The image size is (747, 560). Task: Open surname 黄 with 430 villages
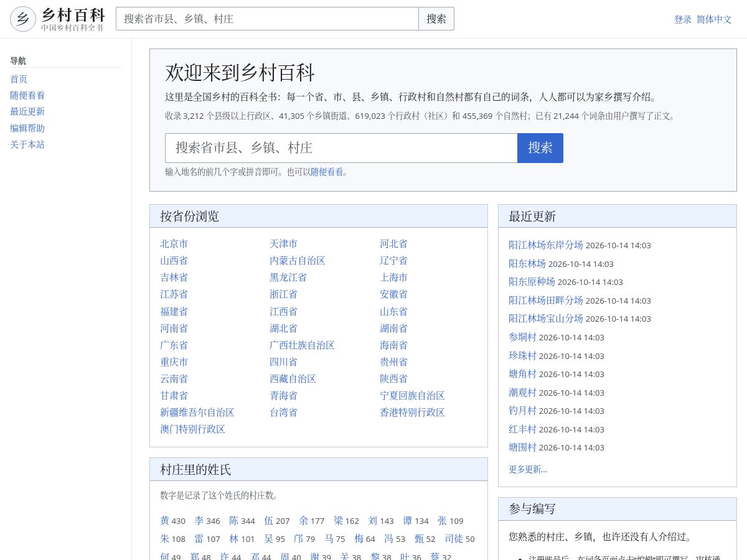(x=164, y=520)
